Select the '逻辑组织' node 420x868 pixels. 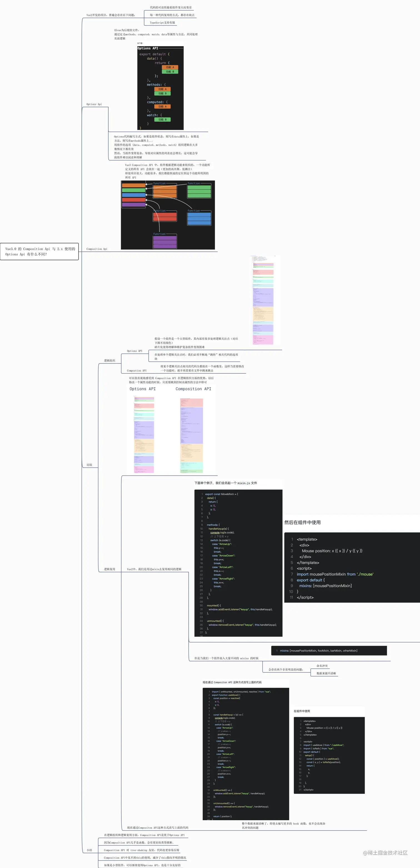coord(109,361)
